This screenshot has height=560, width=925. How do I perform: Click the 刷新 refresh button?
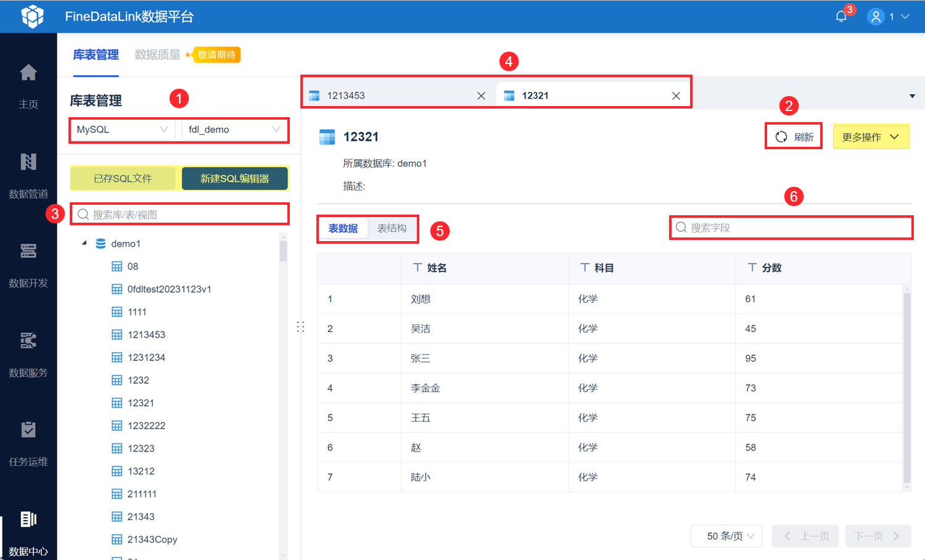(794, 137)
